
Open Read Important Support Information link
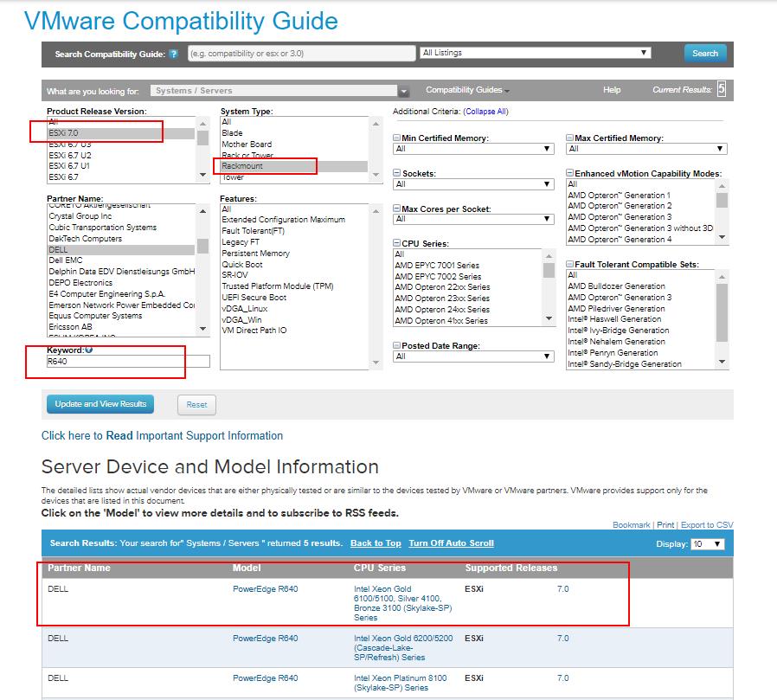click(162, 435)
